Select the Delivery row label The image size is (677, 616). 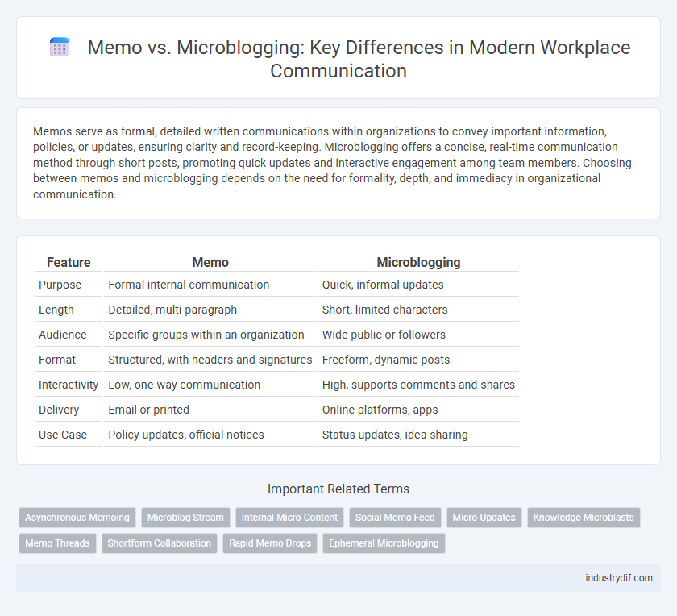point(59,410)
